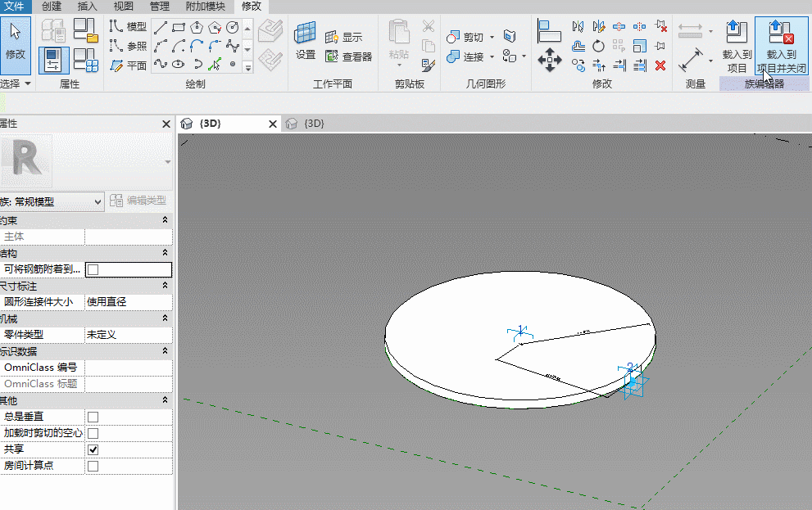The image size is (812, 510).
Task: Switch to the 插入 ribbon tab
Action: coord(87,7)
